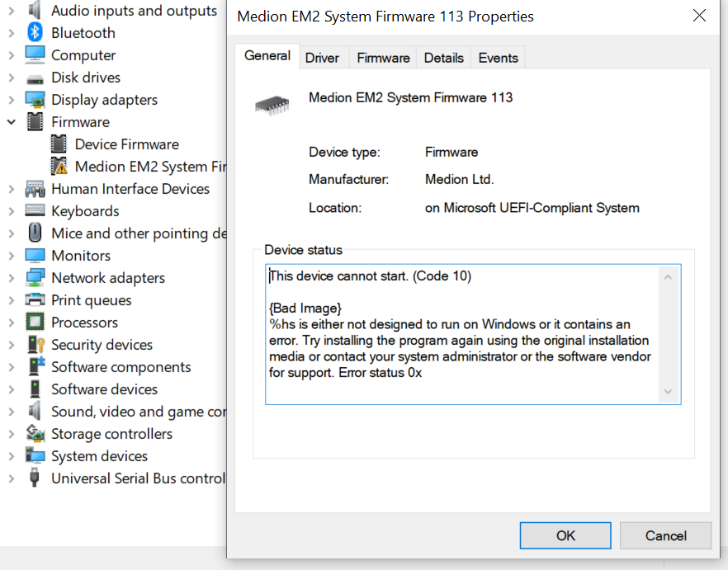Screen dimensions: 728x570
Task: Click the firmware chip icon in the dialog
Action: coord(272,103)
